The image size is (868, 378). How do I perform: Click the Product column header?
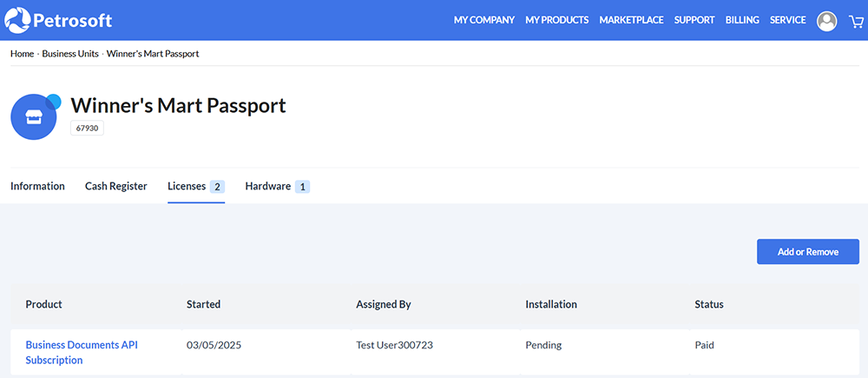point(43,304)
